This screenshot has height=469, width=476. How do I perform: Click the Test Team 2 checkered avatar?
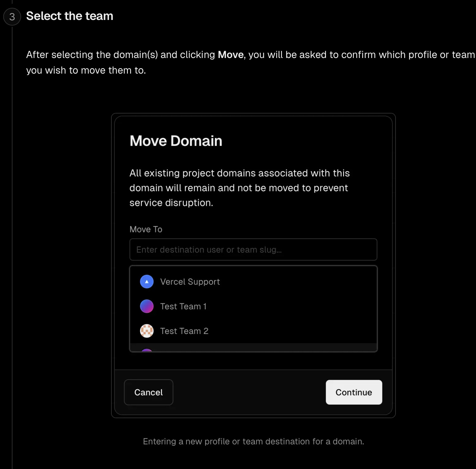coord(147,331)
